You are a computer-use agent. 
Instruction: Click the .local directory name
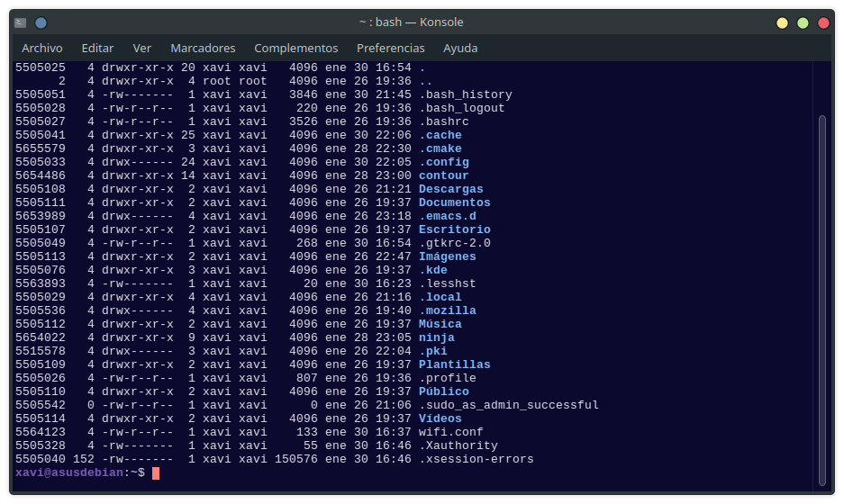click(440, 297)
